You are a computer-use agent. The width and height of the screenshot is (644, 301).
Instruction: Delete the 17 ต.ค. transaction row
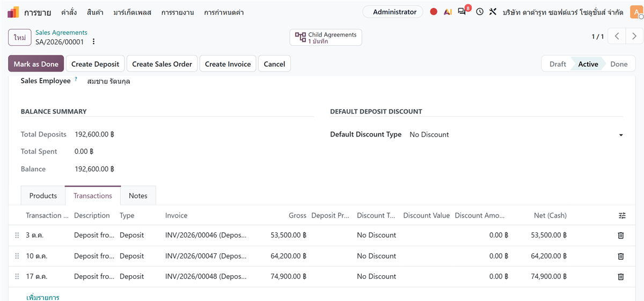click(621, 277)
